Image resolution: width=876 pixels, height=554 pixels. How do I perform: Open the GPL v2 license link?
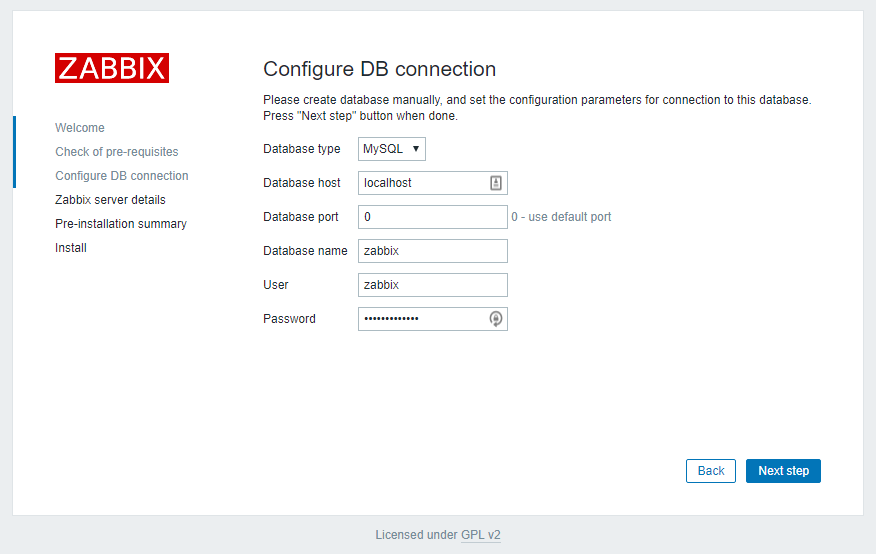pyautogui.click(x=480, y=535)
